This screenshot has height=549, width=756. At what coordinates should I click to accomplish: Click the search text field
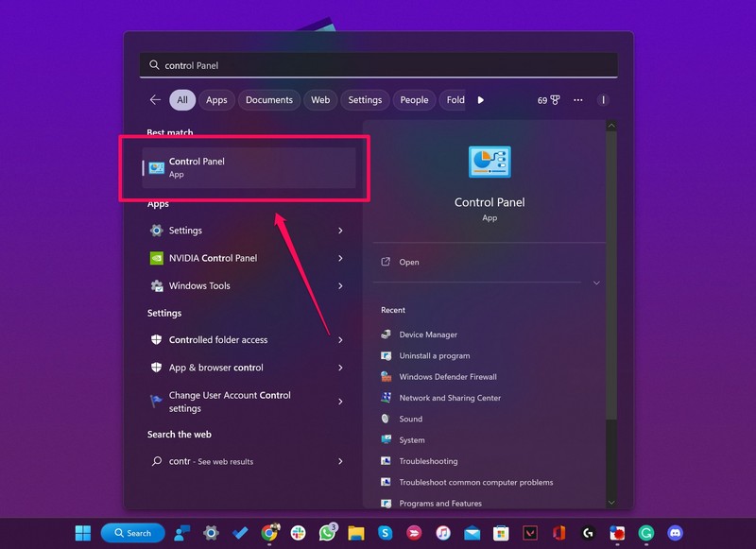pos(378,65)
